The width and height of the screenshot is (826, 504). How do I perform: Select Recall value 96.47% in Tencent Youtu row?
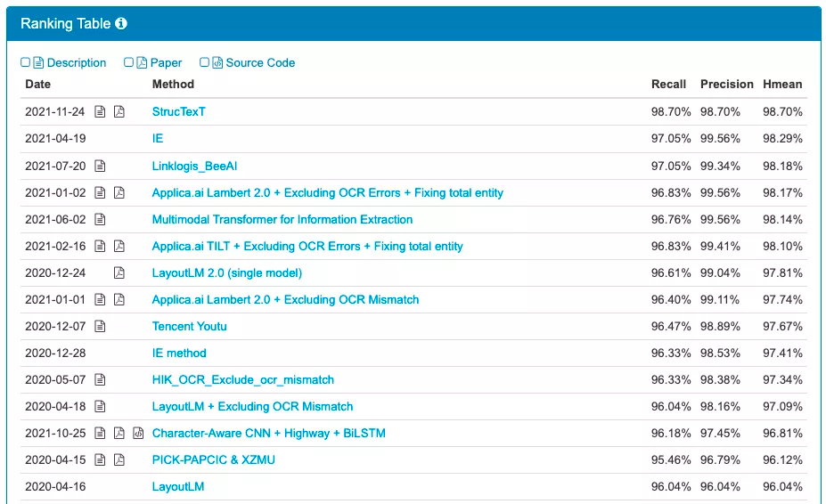(x=671, y=326)
